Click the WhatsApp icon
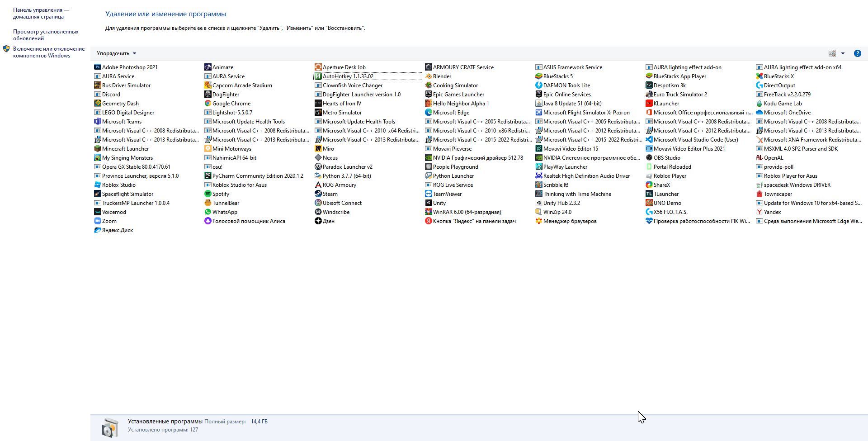The image size is (868, 441). 208,212
